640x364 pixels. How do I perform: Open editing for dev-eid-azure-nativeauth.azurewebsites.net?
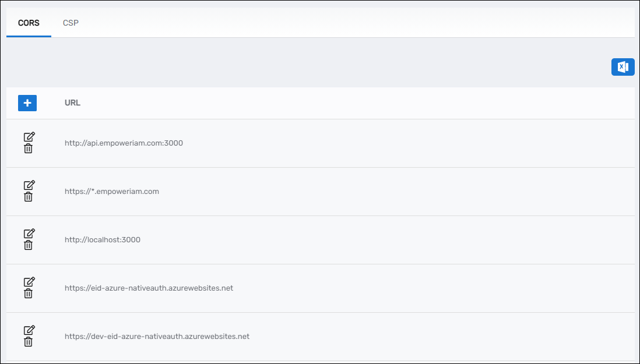[28, 331]
